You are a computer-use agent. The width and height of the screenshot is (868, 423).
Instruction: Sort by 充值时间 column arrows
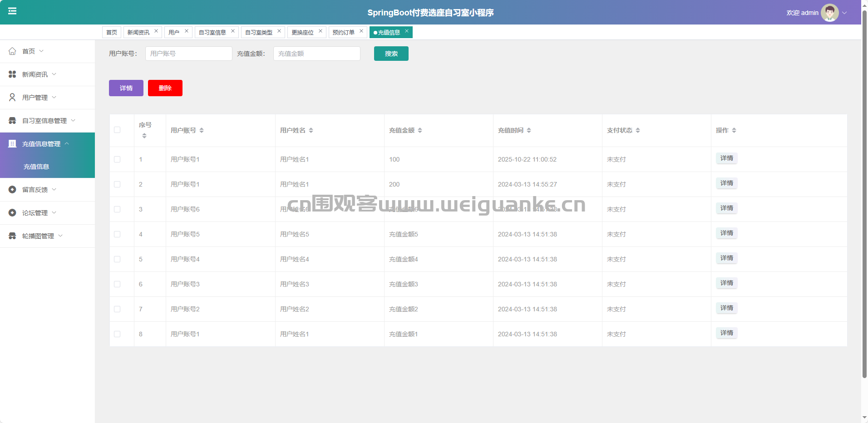(529, 130)
